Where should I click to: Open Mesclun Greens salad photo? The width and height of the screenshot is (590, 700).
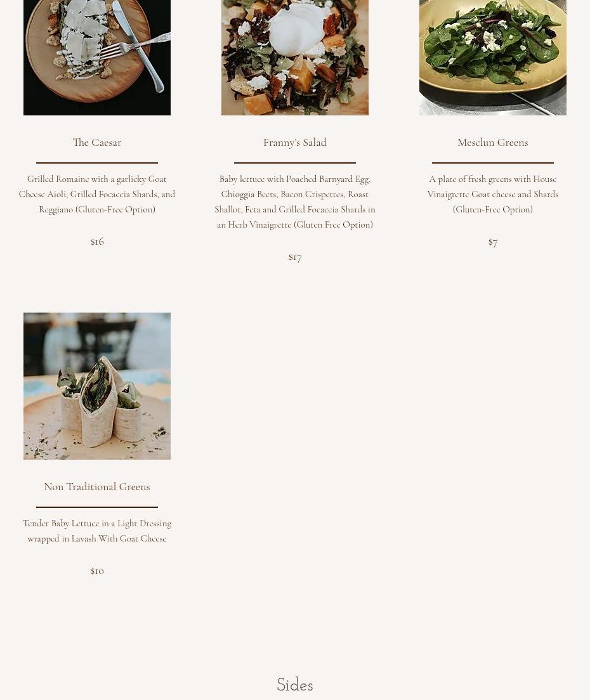point(493,58)
